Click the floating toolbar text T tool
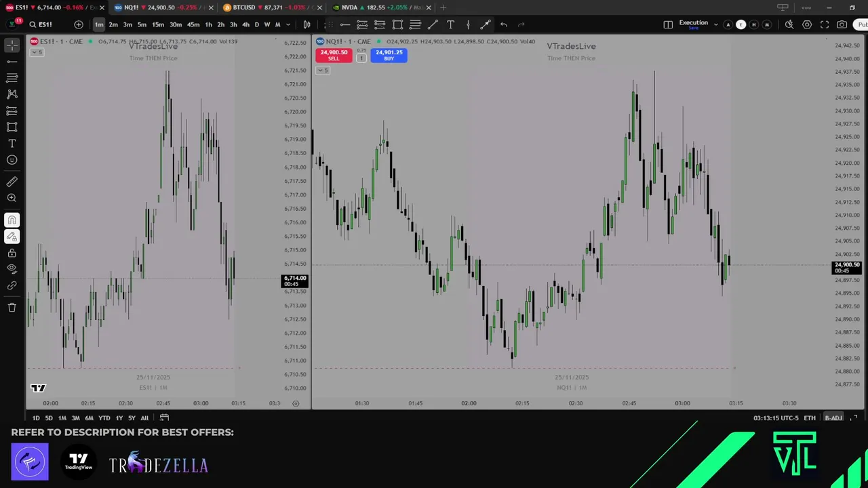 tap(450, 24)
